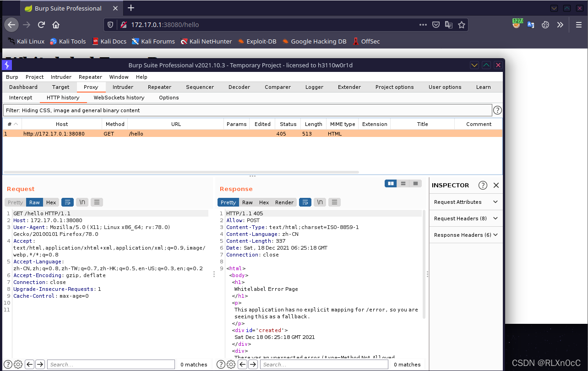
Task: Open Inspector help icon
Action: (483, 185)
